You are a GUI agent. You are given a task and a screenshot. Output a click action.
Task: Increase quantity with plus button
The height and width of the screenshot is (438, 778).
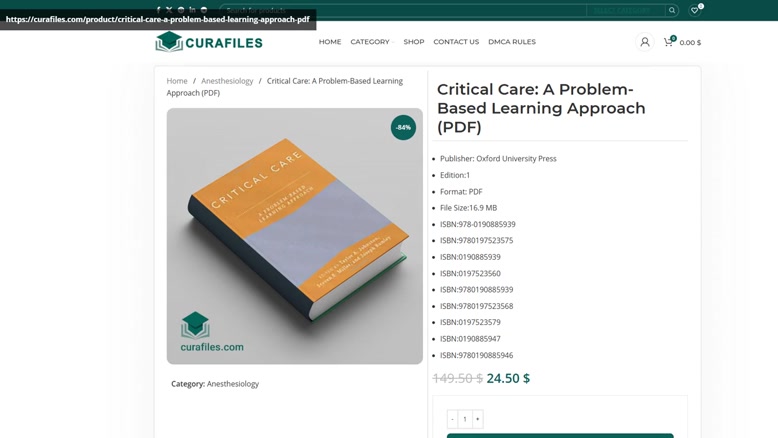point(478,419)
